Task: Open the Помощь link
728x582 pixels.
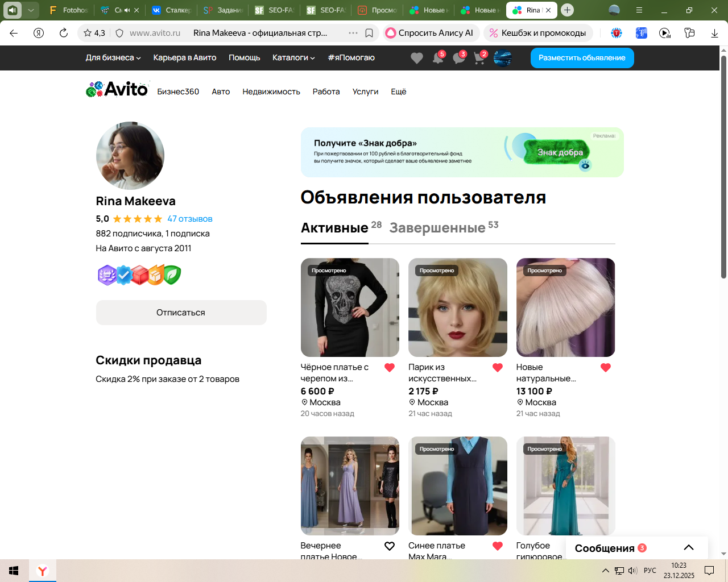Action: pos(245,57)
